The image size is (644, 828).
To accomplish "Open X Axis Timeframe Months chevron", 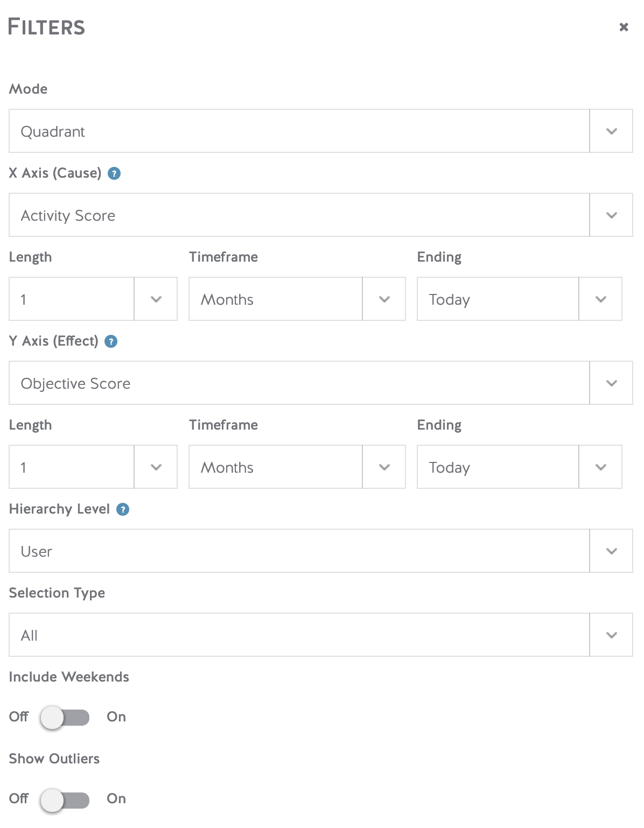I will point(384,299).
